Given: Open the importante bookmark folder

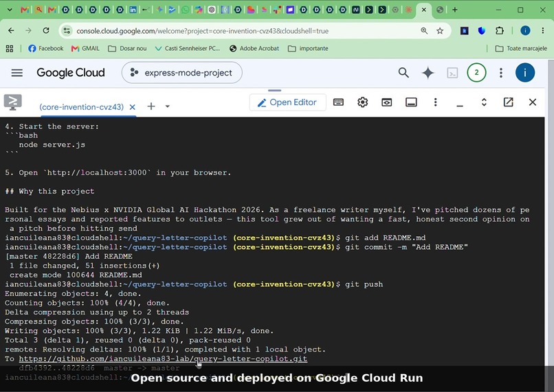Looking at the screenshot, I should [x=308, y=48].
